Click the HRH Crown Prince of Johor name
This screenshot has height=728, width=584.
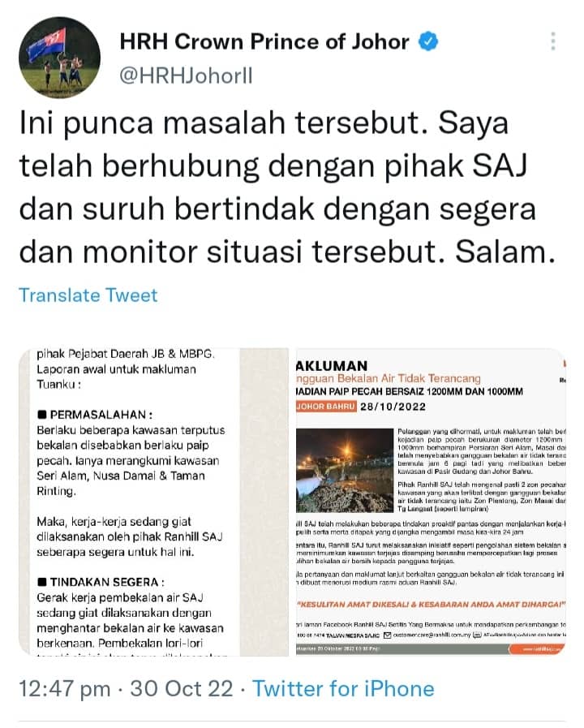264,41
